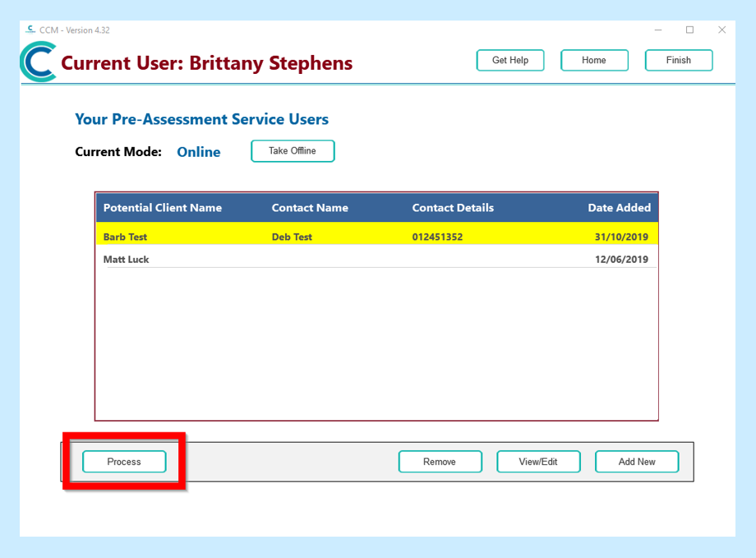756x558 pixels.
Task: Open View/Edit for selected client
Action: (538, 462)
